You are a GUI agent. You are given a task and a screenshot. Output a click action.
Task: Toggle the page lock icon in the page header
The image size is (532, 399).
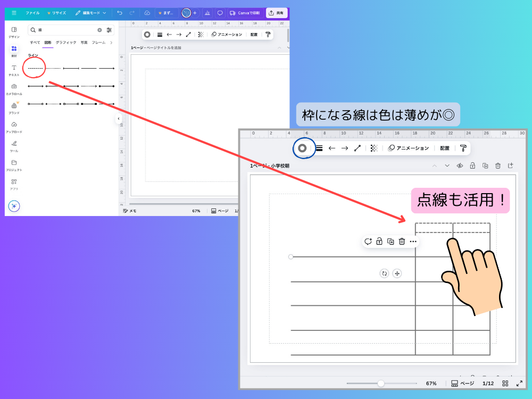pyautogui.click(x=472, y=166)
